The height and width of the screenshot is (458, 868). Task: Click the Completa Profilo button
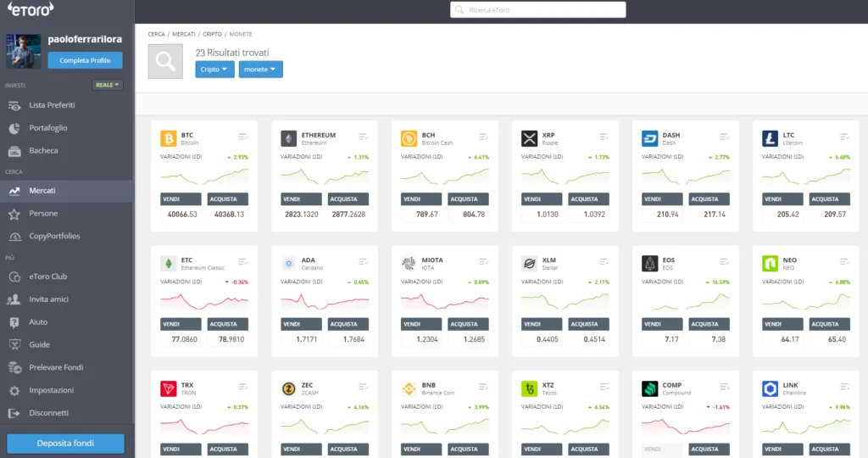tap(85, 60)
